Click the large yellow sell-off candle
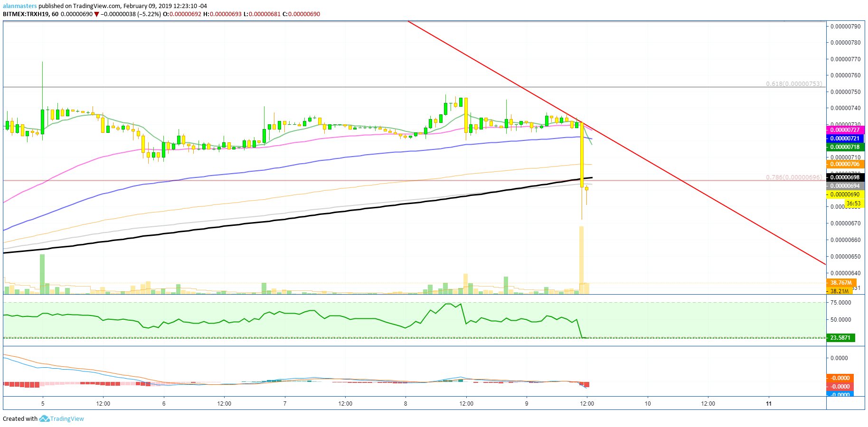The width and height of the screenshot is (868, 427). (582, 155)
